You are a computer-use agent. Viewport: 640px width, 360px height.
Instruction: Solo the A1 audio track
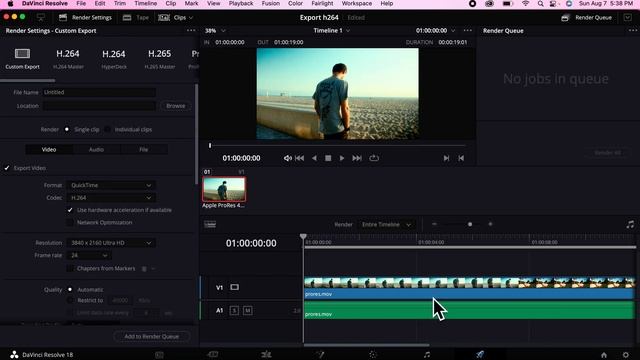point(234,311)
